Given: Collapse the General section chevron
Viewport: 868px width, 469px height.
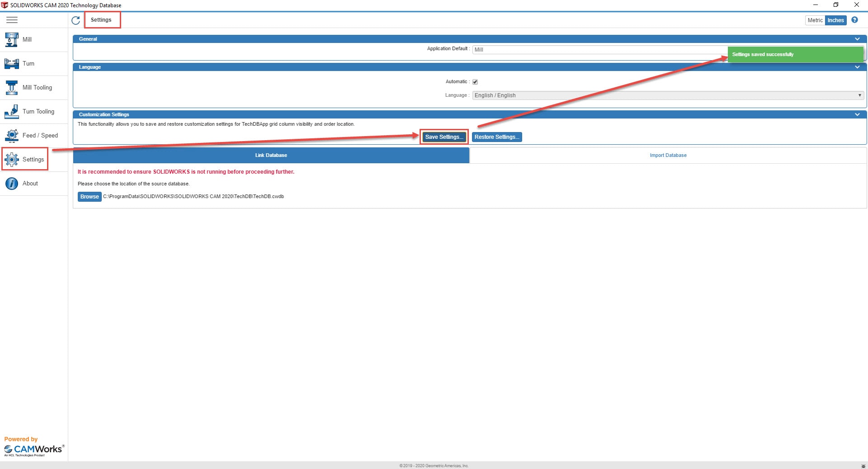Looking at the screenshot, I should (x=857, y=39).
